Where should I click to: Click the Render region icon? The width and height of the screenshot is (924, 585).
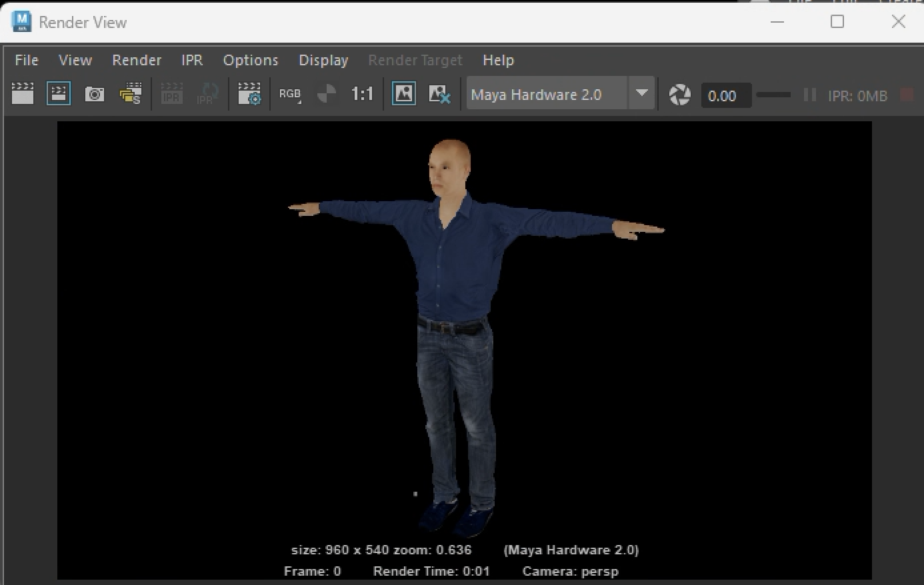tap(59, 95)
